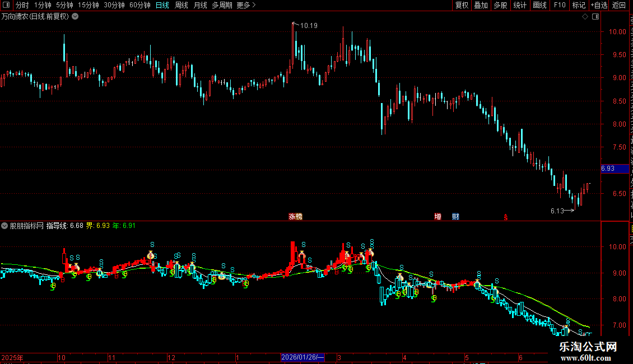Toggle the side panel icon at top-left
This screenshot has width=633, height=364.
coord(6,5)
